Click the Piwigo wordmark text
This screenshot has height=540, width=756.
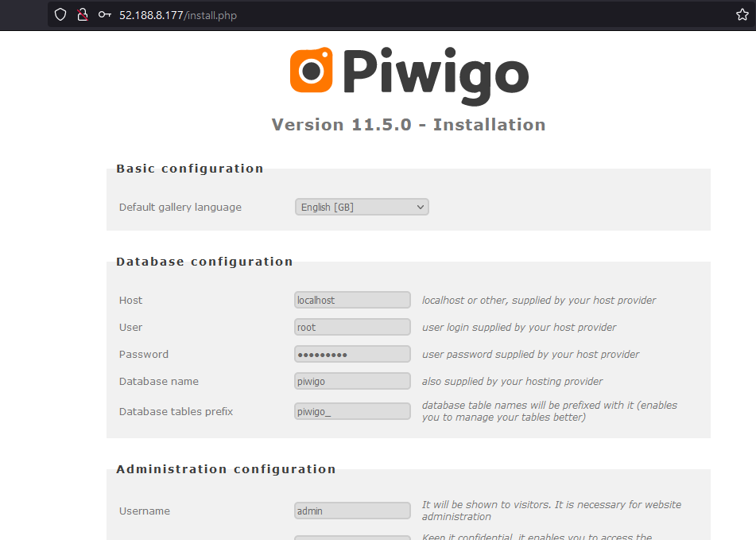(436, 74)
